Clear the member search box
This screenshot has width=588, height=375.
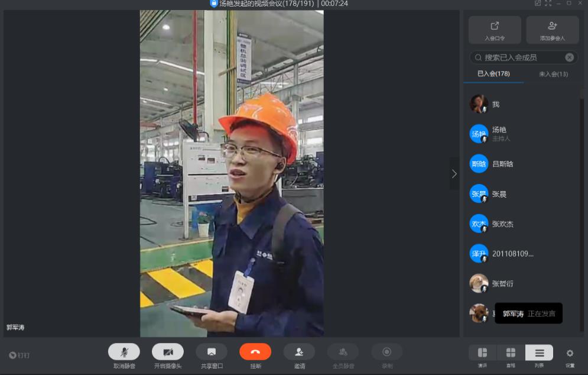(x=569, y=57)
